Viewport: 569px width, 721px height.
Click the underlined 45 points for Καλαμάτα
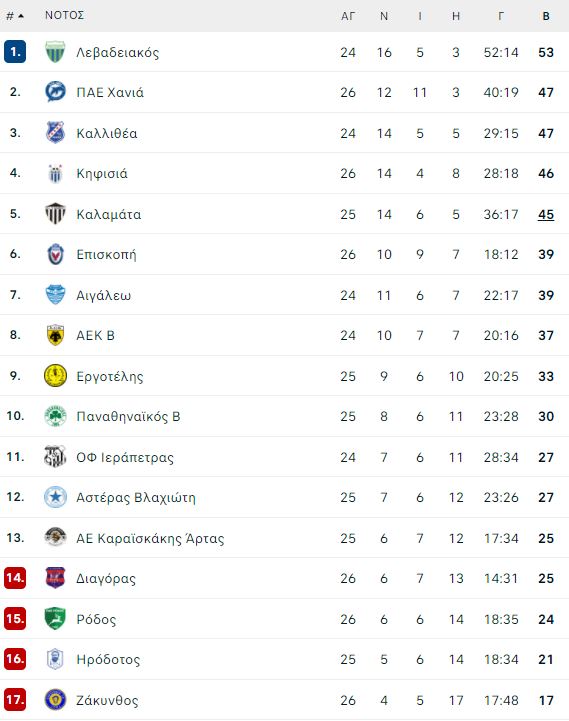[546, 214]
